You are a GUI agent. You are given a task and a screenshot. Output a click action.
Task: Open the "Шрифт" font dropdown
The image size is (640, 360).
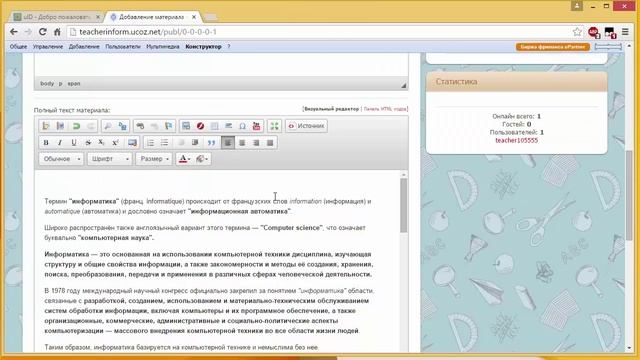click(109, 159)
